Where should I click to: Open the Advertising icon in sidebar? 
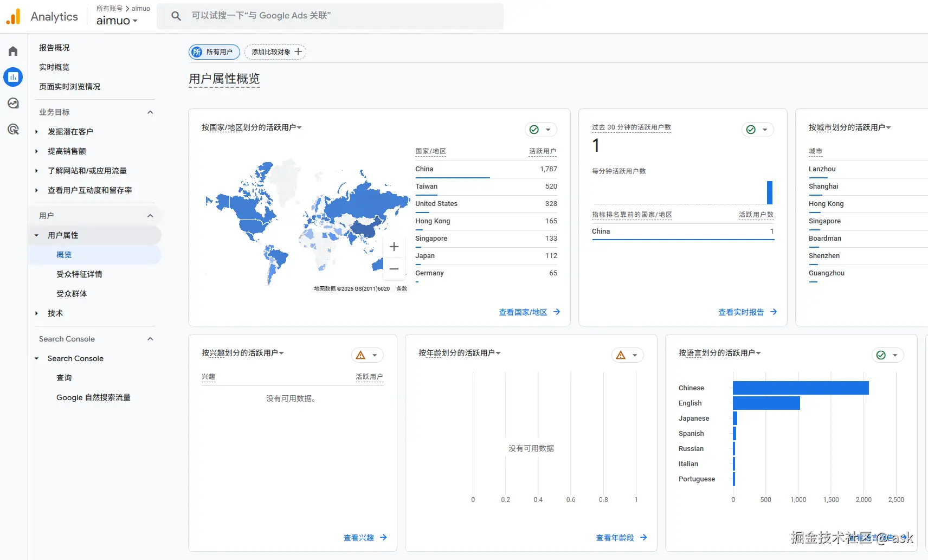pos(12,128)
